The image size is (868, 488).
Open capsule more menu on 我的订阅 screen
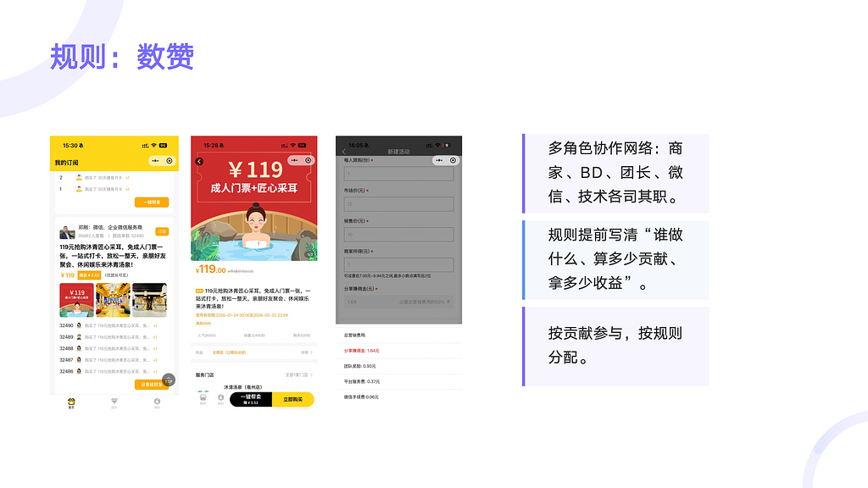[155, 160]
